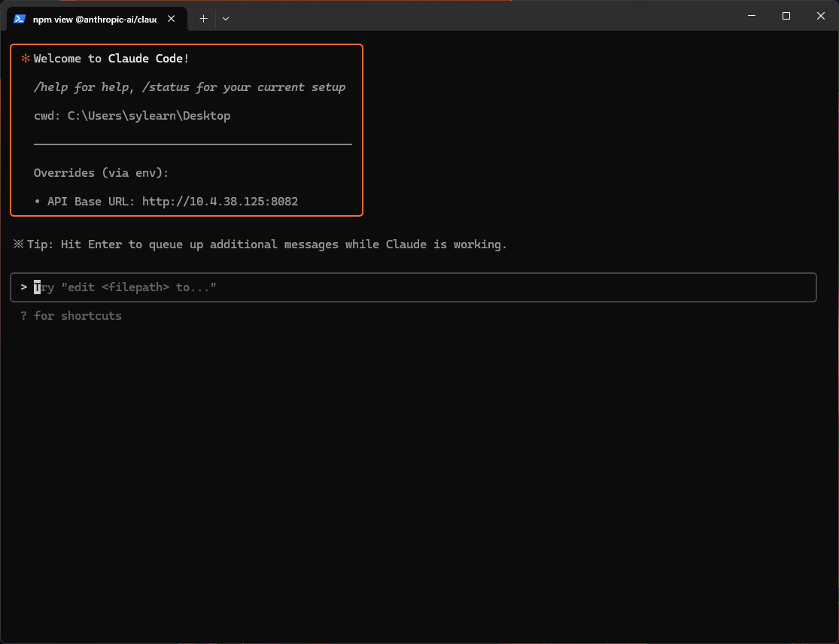Click the PowerShell icon in the tab

(20, 19)
